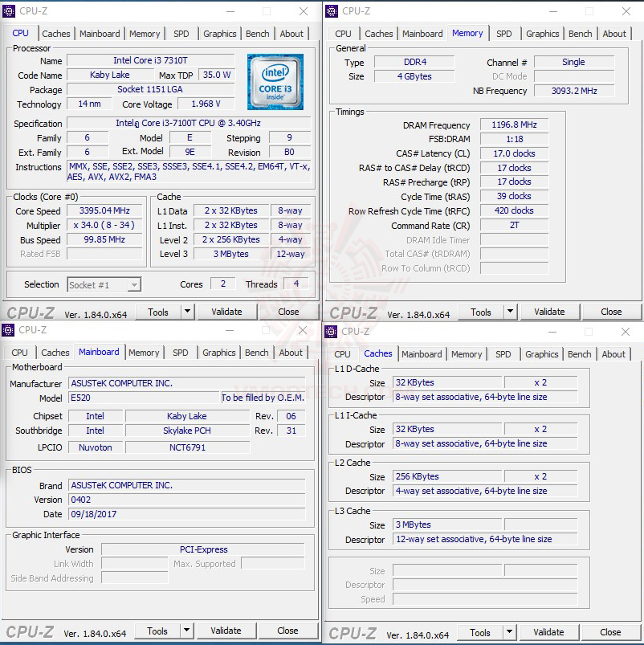Screen dimensions: 644x645
Task: Expand Tools dropdown arrow in CPU window
Action: [187, 312]
